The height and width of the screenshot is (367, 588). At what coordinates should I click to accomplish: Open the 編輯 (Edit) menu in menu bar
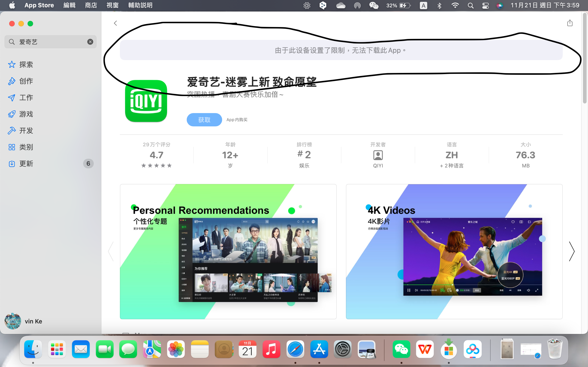click(x=69, y=5)
